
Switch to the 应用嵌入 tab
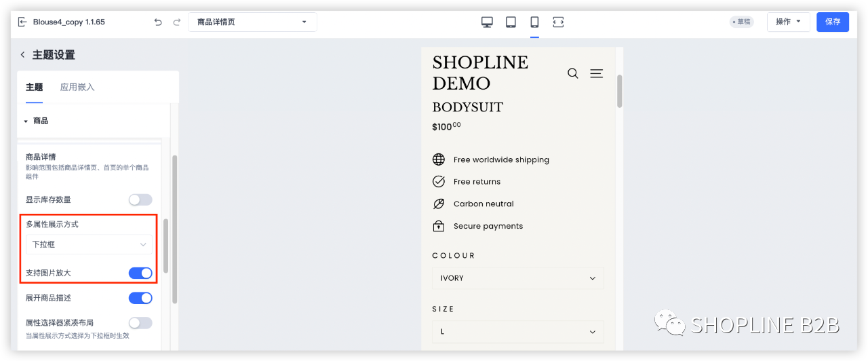click(x=77, y=87)
